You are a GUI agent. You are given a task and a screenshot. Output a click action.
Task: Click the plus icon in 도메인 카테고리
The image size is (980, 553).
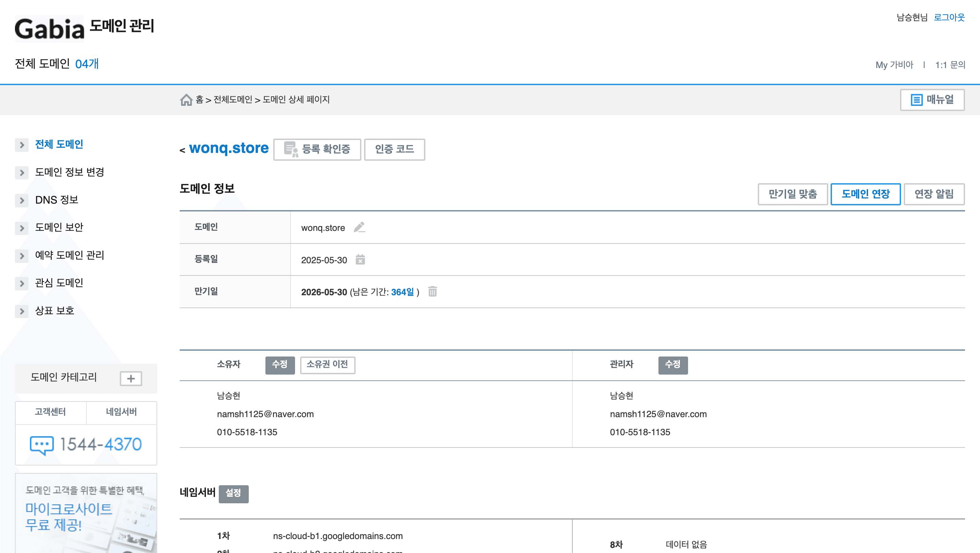(131, 378)
